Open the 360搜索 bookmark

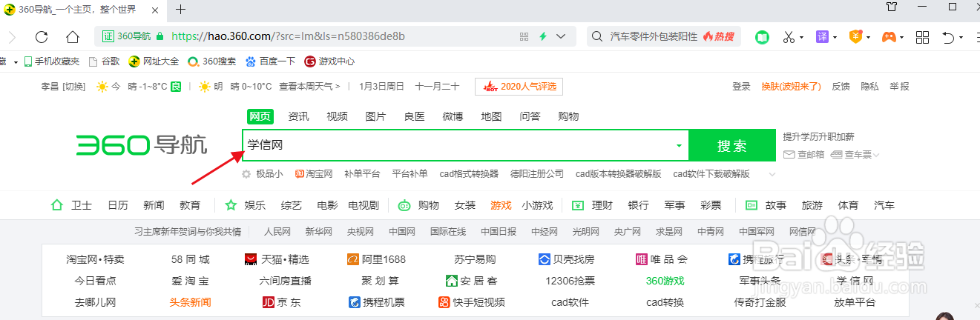tap(212, 61)
